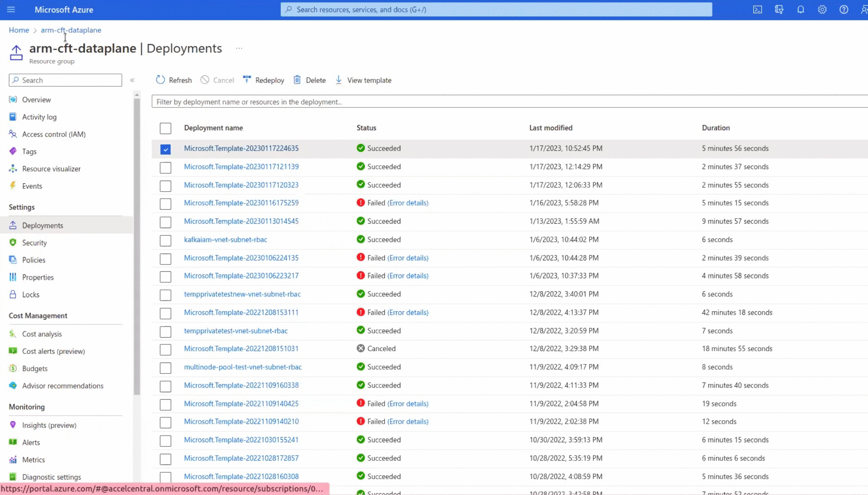The height and width of the screenshot is (495, 868).
Task: Open the account avatar in the top bar
Action: (x=863, y=10)
